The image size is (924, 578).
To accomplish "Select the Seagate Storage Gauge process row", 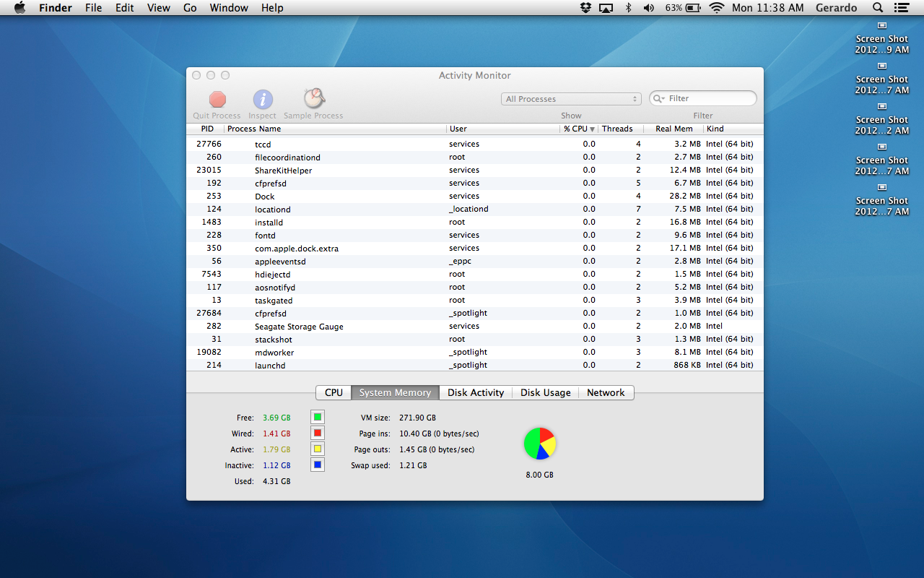I will pyautogui.click(x=299, y=327).
